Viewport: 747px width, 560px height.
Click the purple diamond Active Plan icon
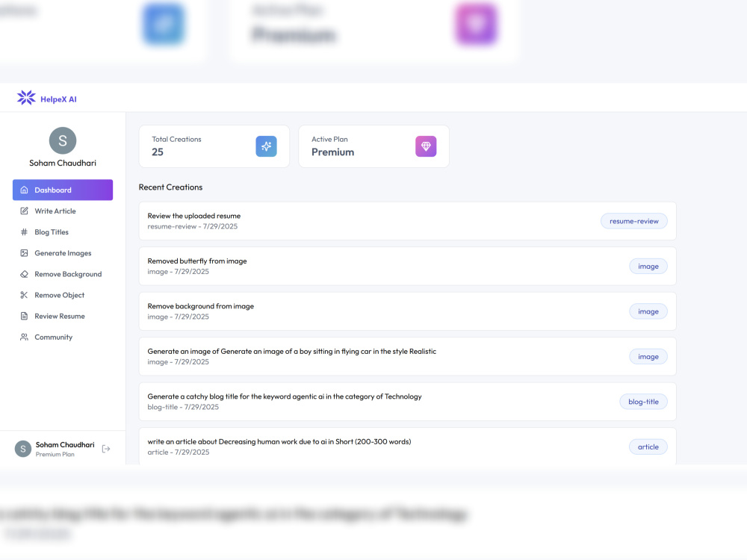point(426,146)
